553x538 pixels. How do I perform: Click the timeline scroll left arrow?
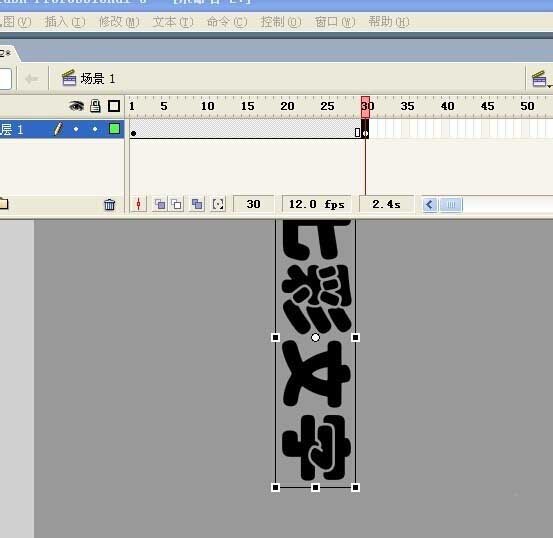pos(429,205)
